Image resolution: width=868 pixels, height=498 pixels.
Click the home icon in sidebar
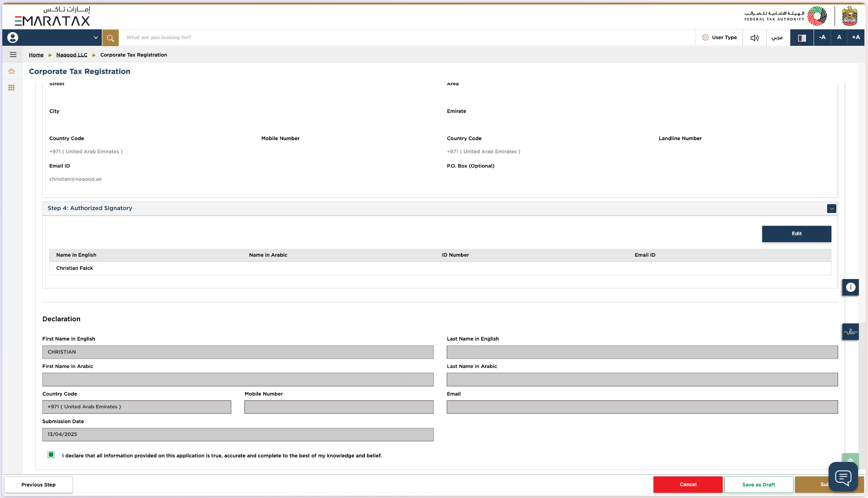click(11, 71)
